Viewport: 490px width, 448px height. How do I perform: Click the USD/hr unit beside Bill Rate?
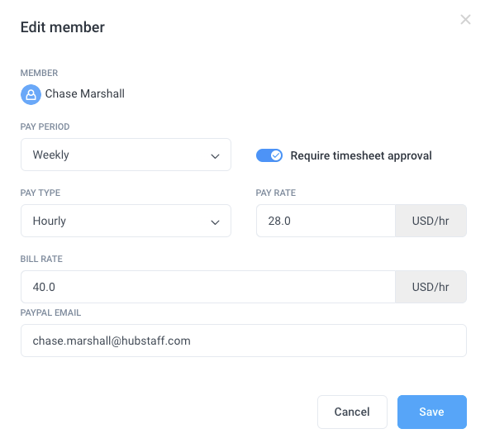click(431, 287)
